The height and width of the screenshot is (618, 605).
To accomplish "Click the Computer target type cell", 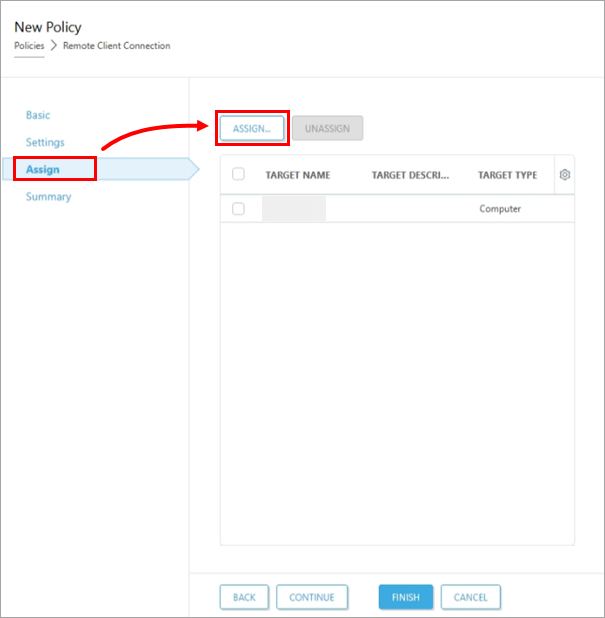I will click(500, 209).
